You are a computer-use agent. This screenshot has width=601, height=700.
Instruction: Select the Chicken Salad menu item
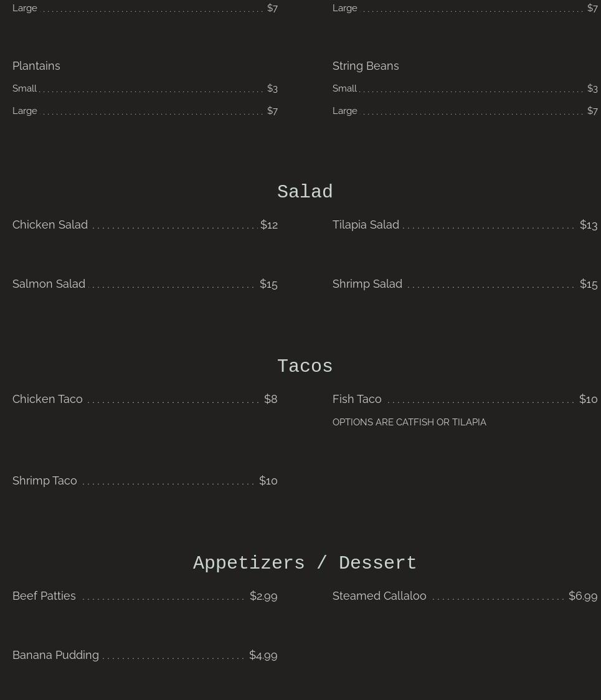pos(50,225)
